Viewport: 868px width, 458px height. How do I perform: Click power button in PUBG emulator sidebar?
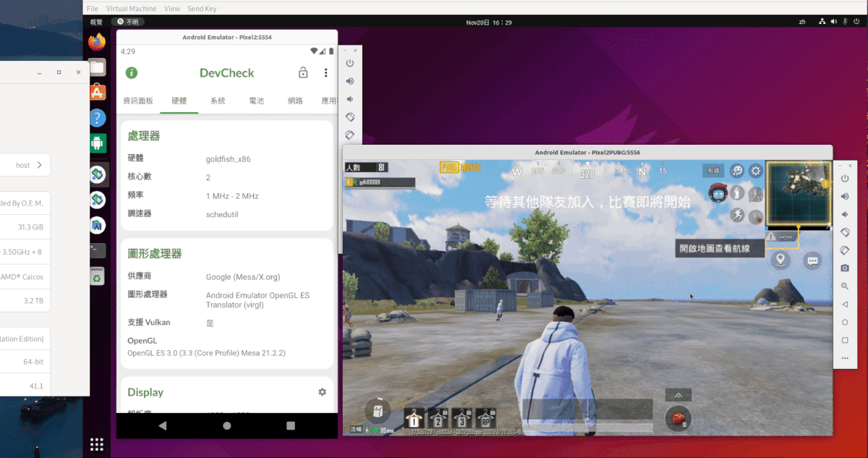[845, 178]
